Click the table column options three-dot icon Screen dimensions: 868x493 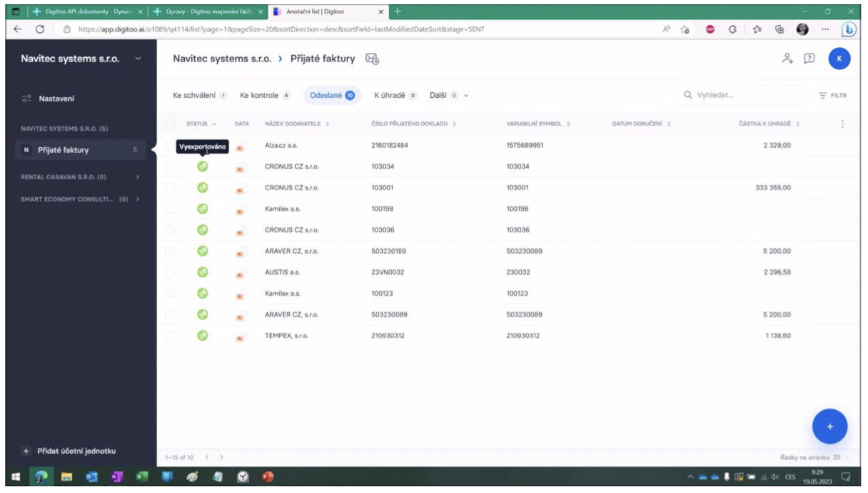point(842,124)
